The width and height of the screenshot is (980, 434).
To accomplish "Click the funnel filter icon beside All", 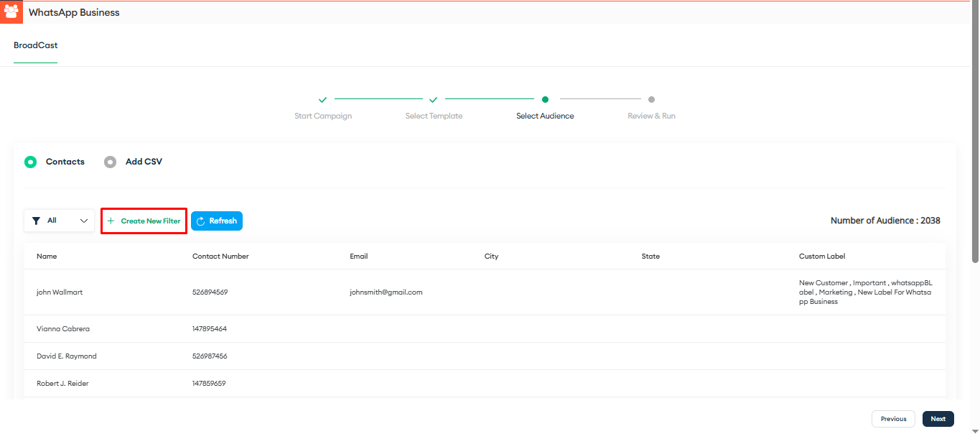I will (x=36, y=221).
